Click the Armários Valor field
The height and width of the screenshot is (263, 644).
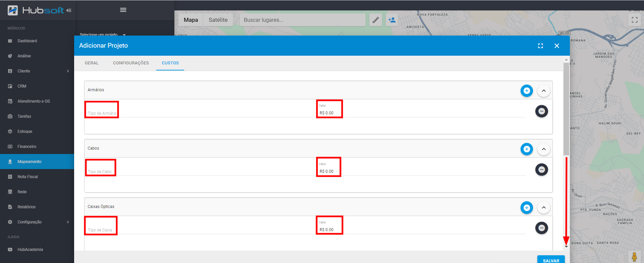pos(422,113)
